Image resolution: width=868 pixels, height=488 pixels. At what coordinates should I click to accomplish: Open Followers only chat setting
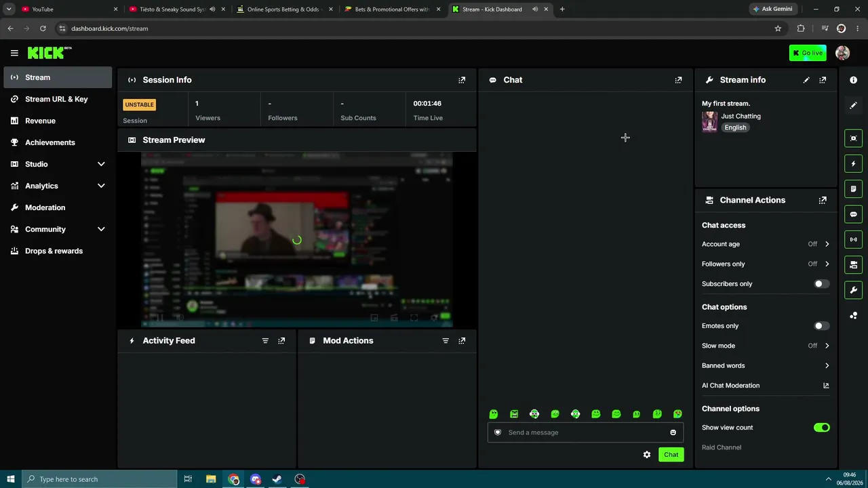pyautogui.click(x=766, y=264)
